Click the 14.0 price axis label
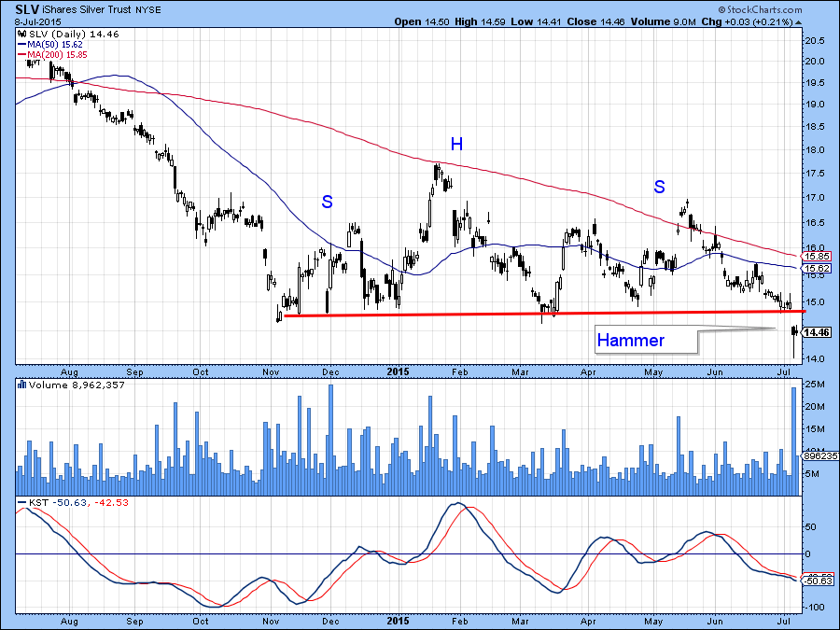 click(x=814, y=358)
